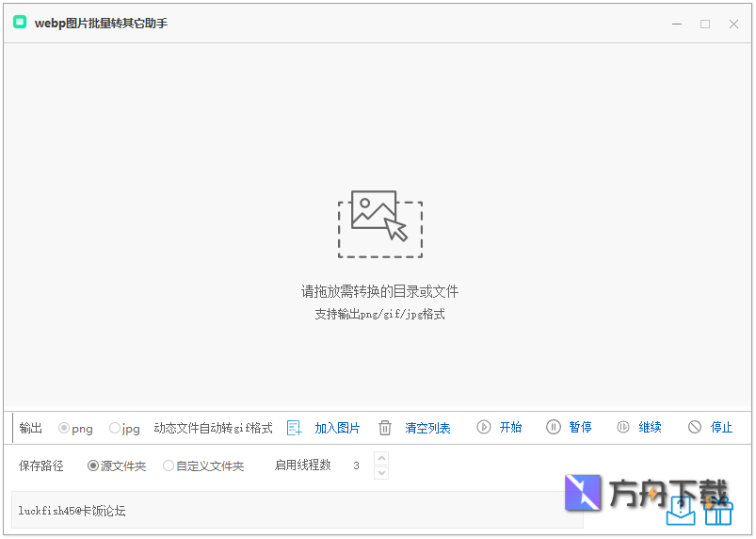Image resolution: width=756 pixels, height=539 pixels.
Task: Click the 开始 button text
Action: click(x=510, y=427)
